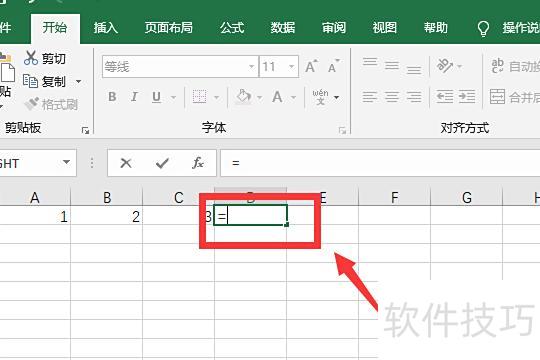This screenshot has height=360, width=540.
Task: Click the merge cells icon
Action: pos(497,97)
